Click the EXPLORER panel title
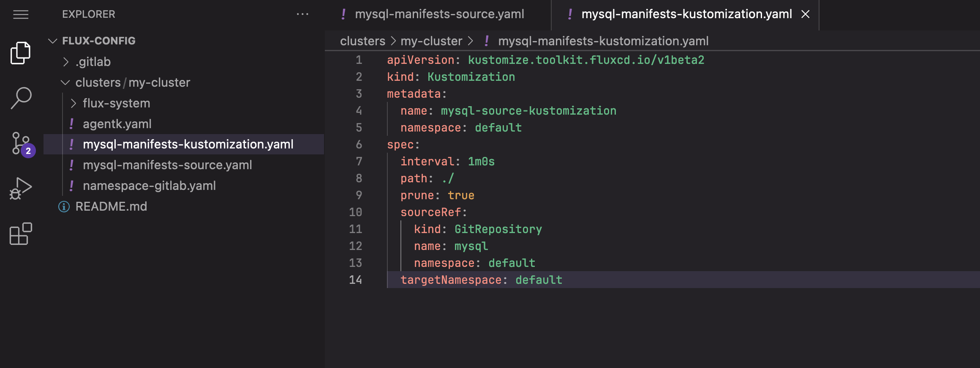 coord(89,14)
